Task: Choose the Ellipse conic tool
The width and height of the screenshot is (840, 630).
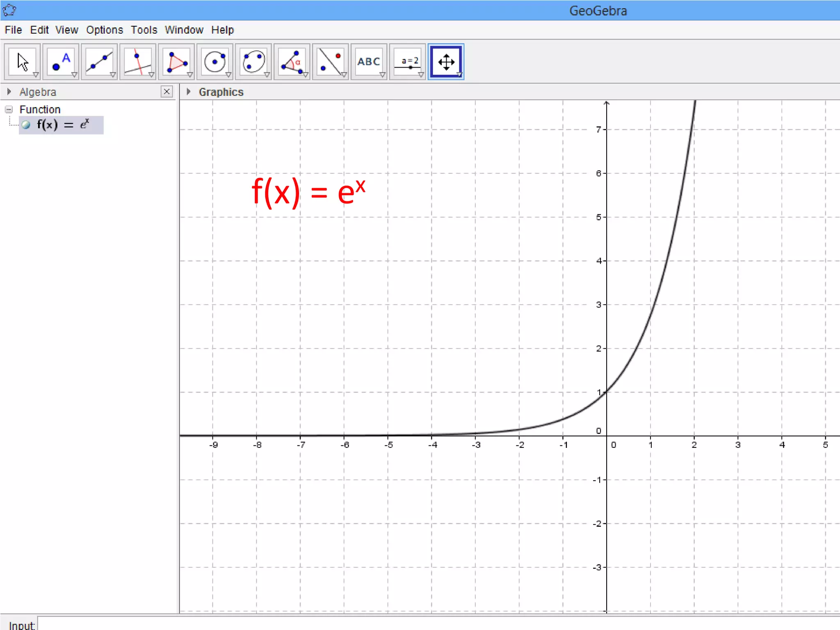Action: tap(253, 62)
